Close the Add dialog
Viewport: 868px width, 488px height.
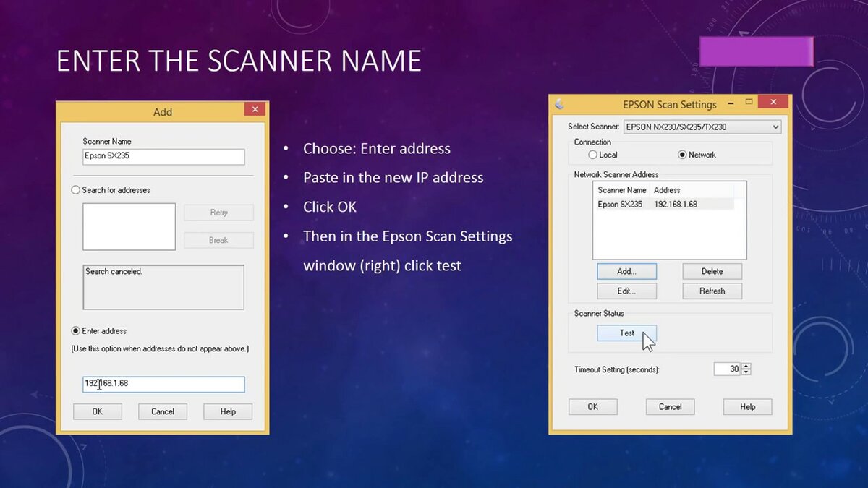click(255, 109)
